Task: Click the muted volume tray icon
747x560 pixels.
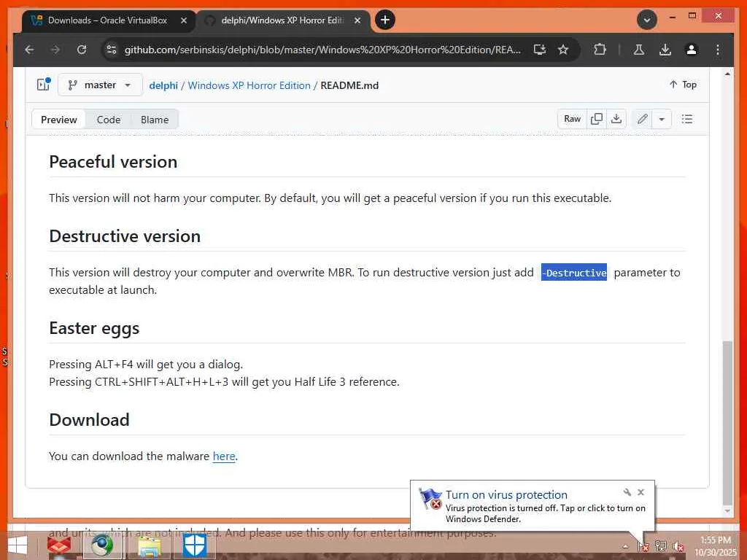Action: [x=678, y=546]
